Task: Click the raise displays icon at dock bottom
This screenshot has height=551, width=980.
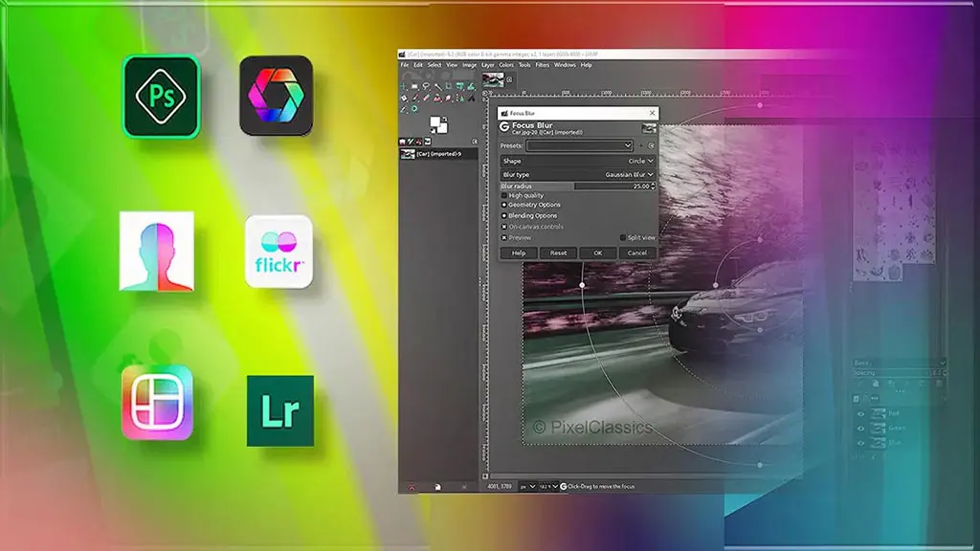Action: coord(412,487)
